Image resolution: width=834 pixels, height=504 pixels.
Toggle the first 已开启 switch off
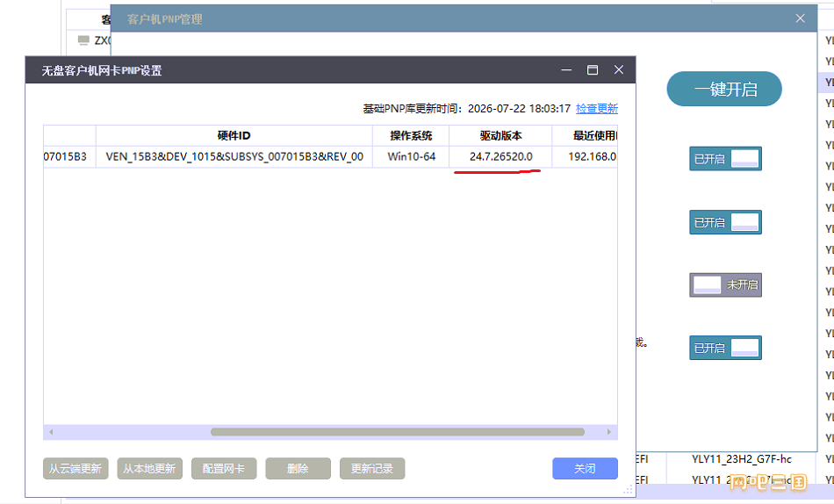725,159
